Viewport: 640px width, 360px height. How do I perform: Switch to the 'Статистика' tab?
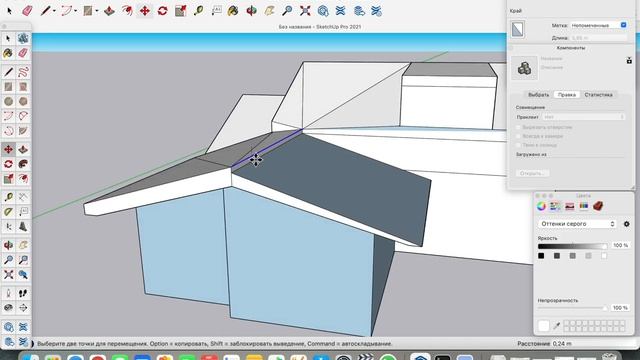[x=598, y=95]
